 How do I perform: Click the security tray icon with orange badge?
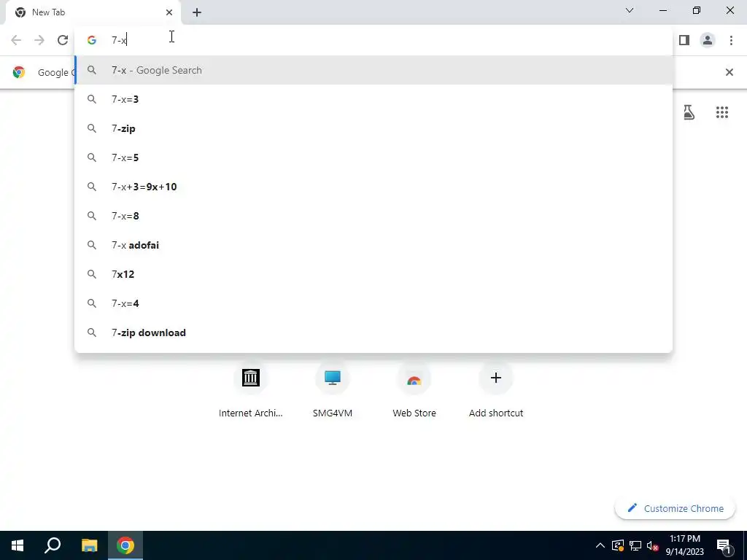point(617,545)
